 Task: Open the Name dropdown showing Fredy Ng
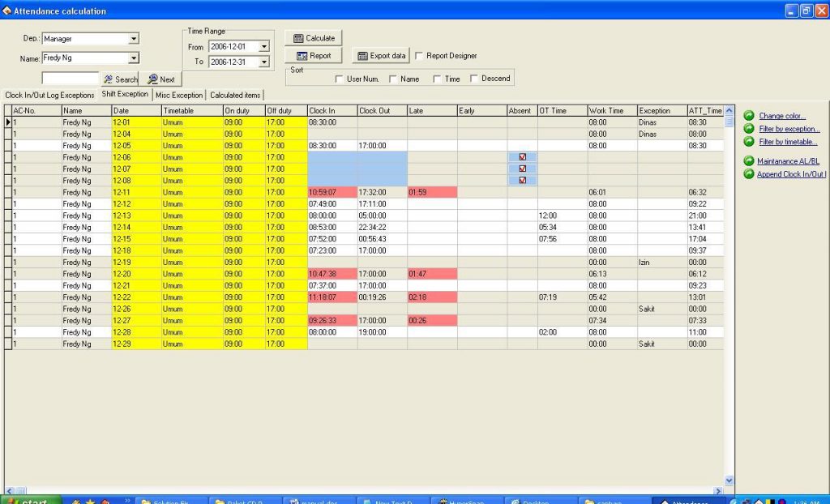click(x=135, y=58)
